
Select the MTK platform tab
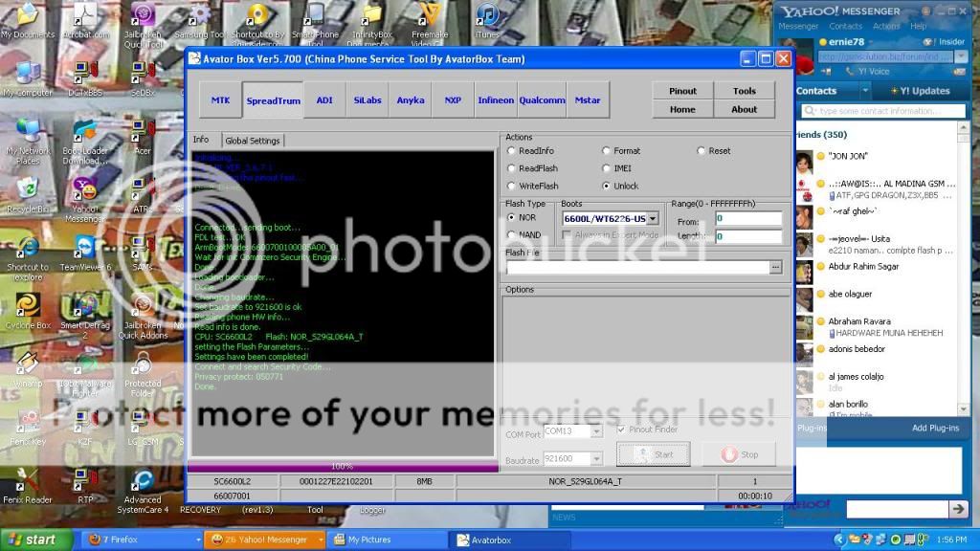coord(220,100)
